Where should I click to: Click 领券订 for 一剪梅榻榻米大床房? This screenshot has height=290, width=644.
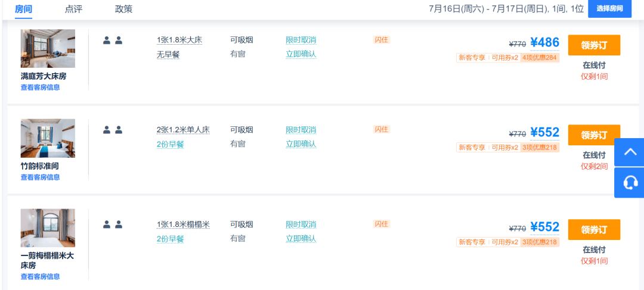(594, 230)
